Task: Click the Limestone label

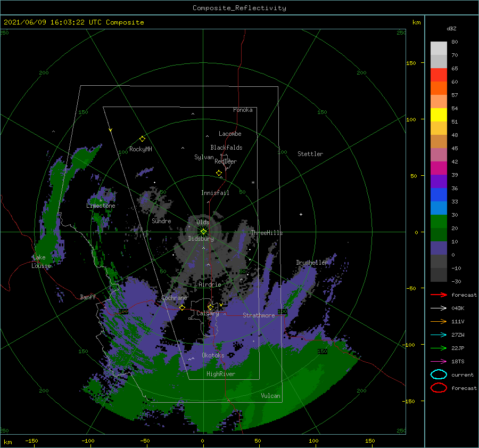Action: tap(101, 206)
